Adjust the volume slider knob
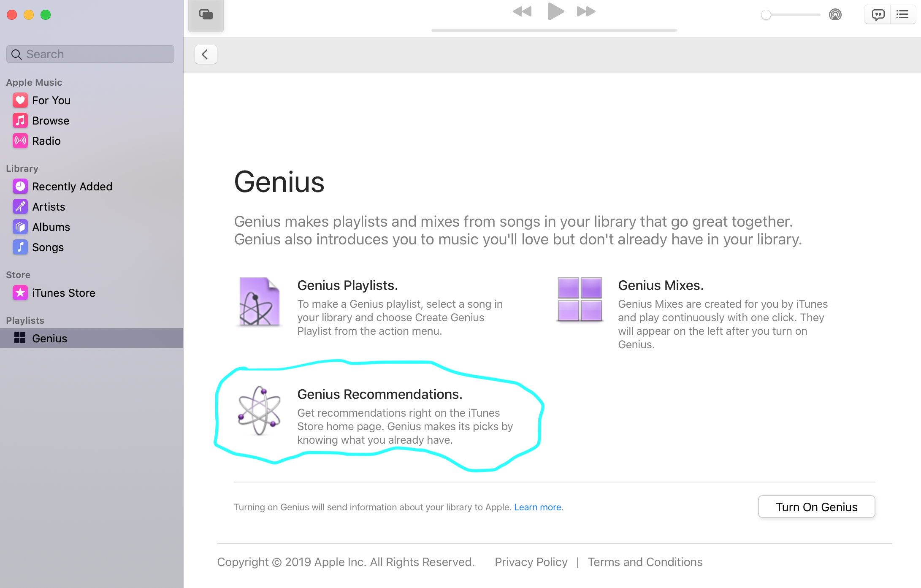The width and height of the screenshot is (921, 588). [766, 15]
